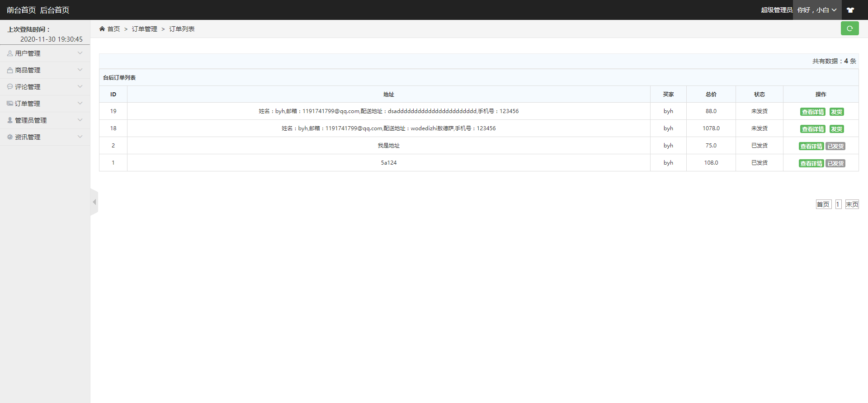The height and width of the screenshot is (403, 868).
Task: Collapse the sidebar with the arrow handle
Action: point(94,202)
